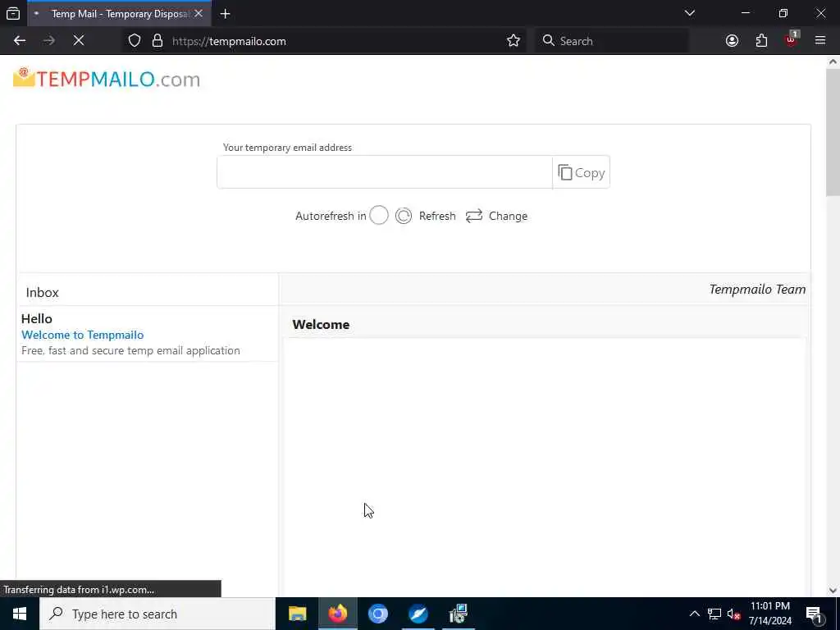The width and height of the screenshot is (840, 630).
Task: Click the Free, fast and secure preview text
Action: tap(130, 350)
